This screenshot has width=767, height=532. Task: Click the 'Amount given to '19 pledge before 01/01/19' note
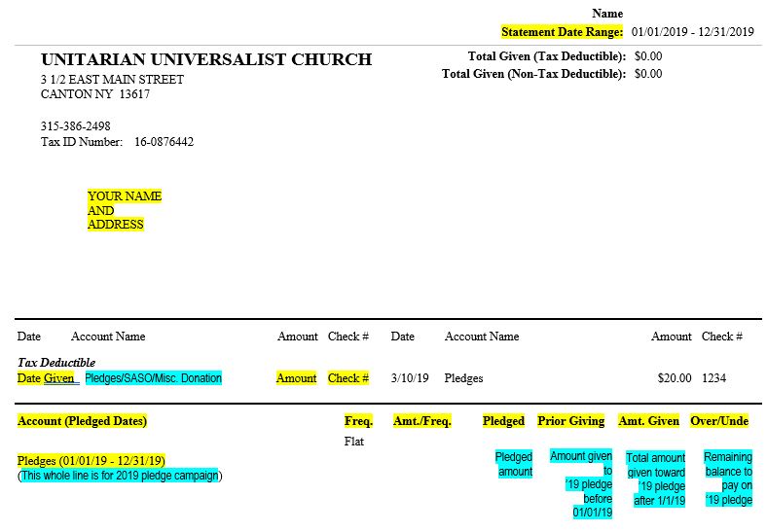point(581,484)
